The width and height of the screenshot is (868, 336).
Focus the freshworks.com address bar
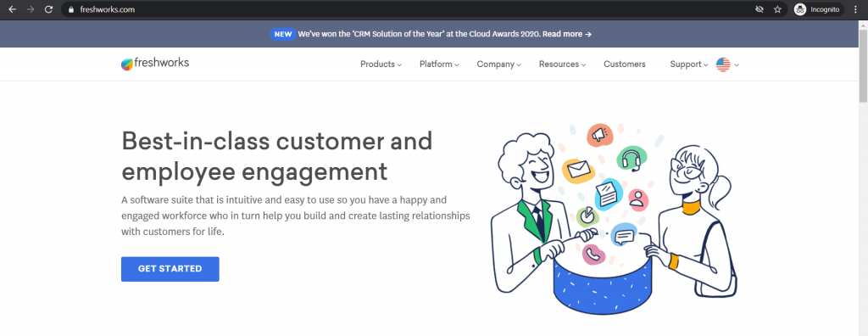click(409, 9)
